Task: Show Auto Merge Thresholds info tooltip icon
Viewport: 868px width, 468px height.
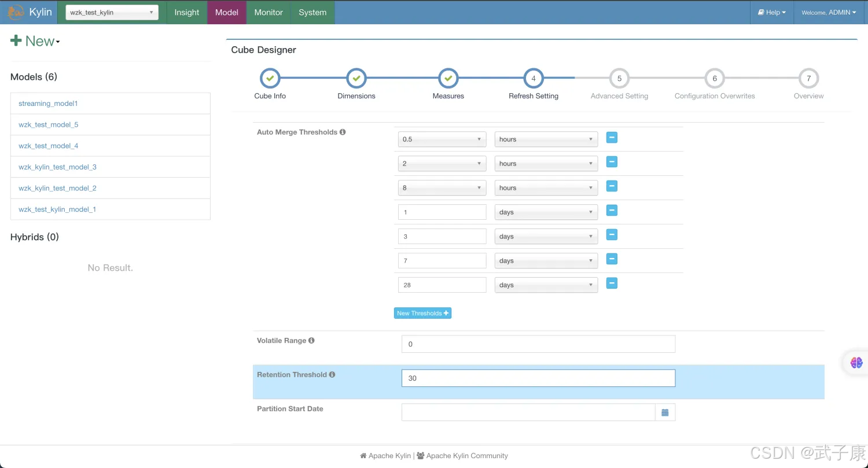Action: [x=343, y=132]
